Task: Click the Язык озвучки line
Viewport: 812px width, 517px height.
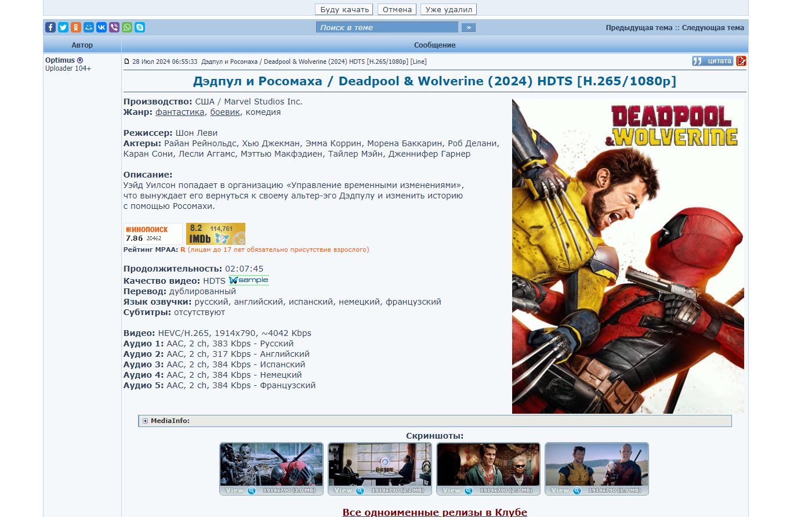Action: (282, 302)
